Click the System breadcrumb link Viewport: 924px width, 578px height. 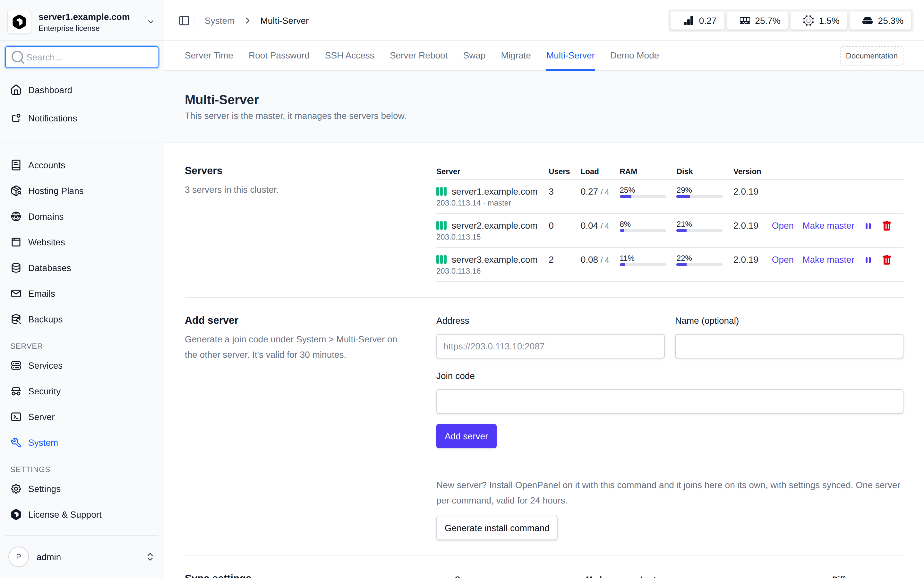[x=219, y=21]
